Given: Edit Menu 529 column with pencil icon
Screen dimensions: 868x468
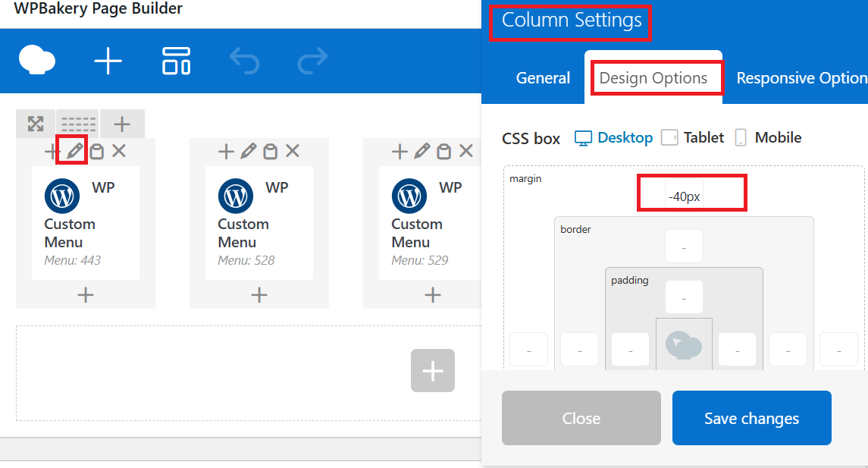Looking at the screenshot, I should tap(422, 151).
